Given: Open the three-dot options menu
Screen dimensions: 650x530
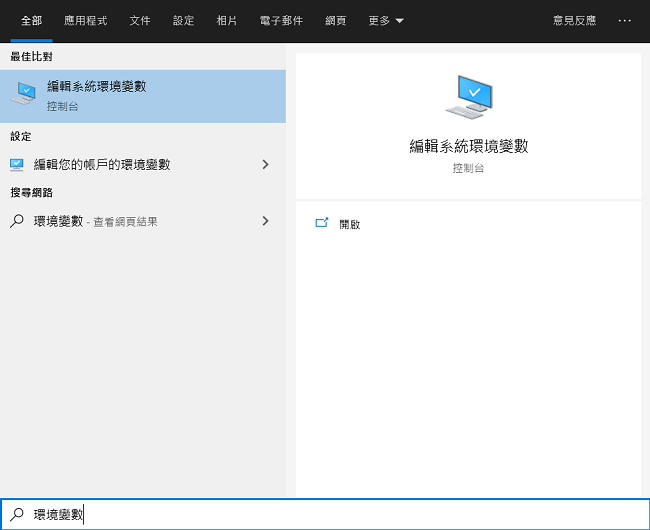Looking at the screenshot, I should click(624, 20).
